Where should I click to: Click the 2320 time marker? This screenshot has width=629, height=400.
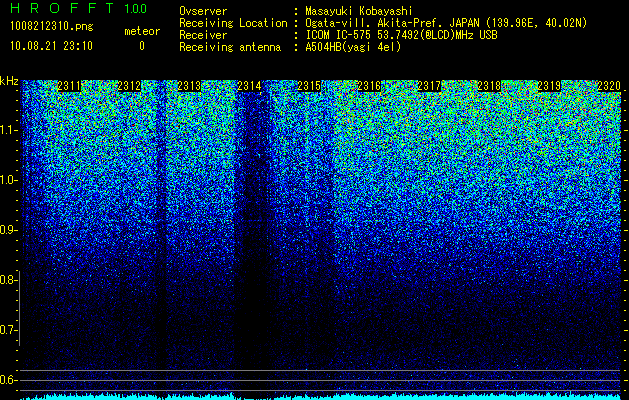point(609,86)
